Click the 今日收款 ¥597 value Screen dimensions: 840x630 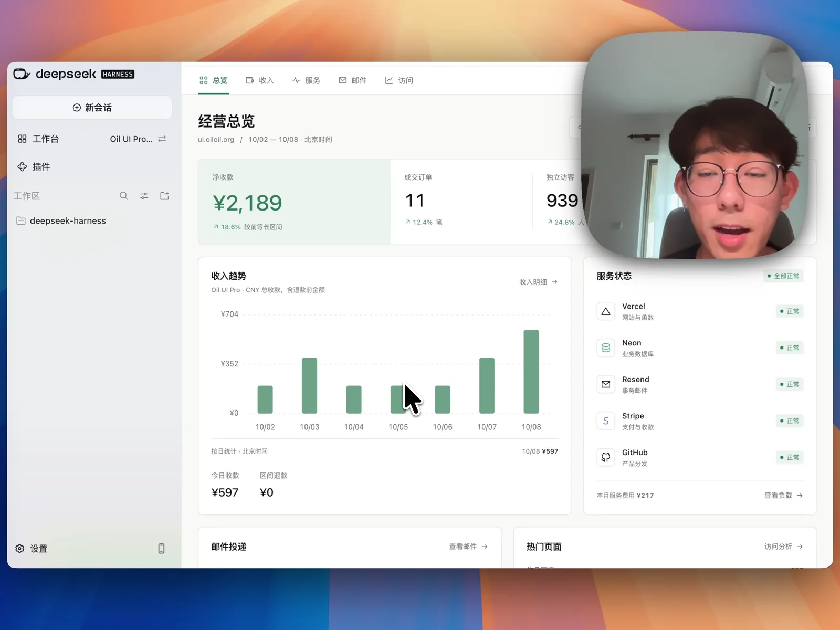225,492
